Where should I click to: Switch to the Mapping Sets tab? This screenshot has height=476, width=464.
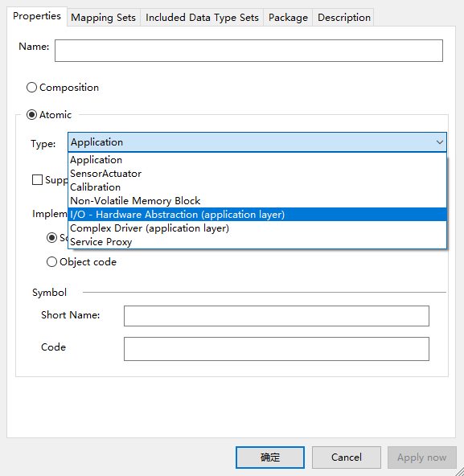coord(103,18)
